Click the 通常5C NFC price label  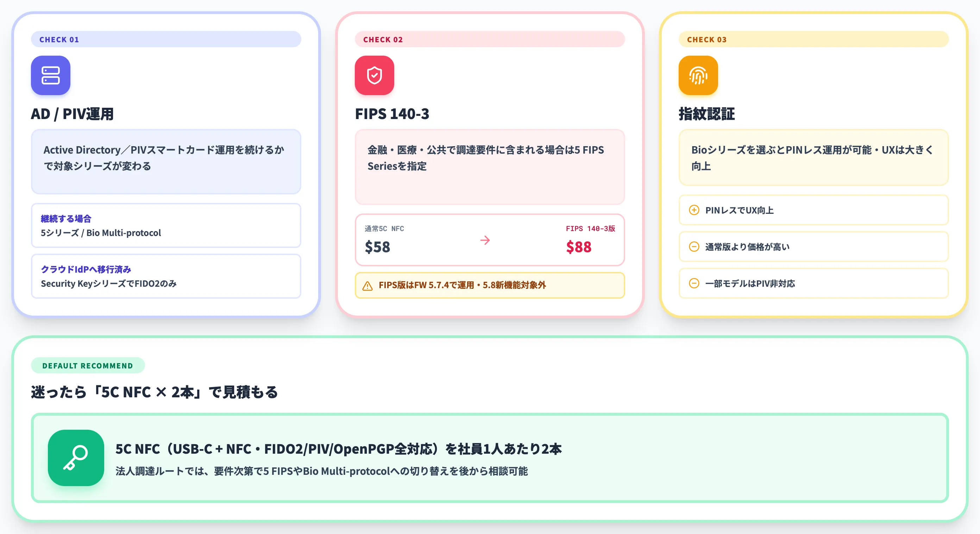coord(384,228)
